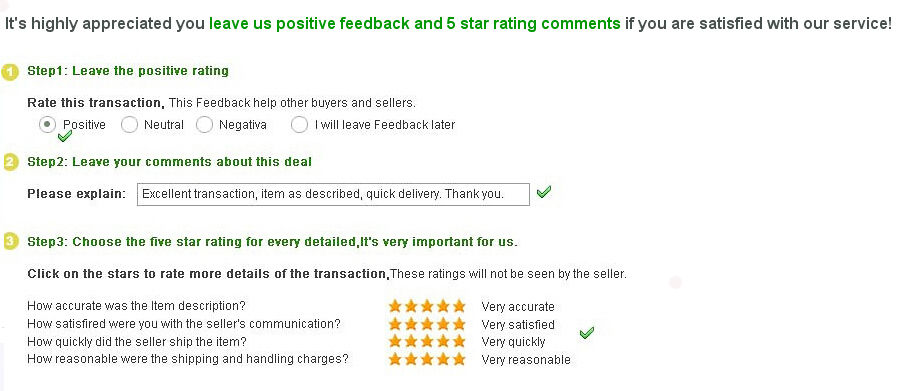This screenshot has width=911, height=391.
Task: Set fifth star for seller's communication
Action: [x=459, y=324]
